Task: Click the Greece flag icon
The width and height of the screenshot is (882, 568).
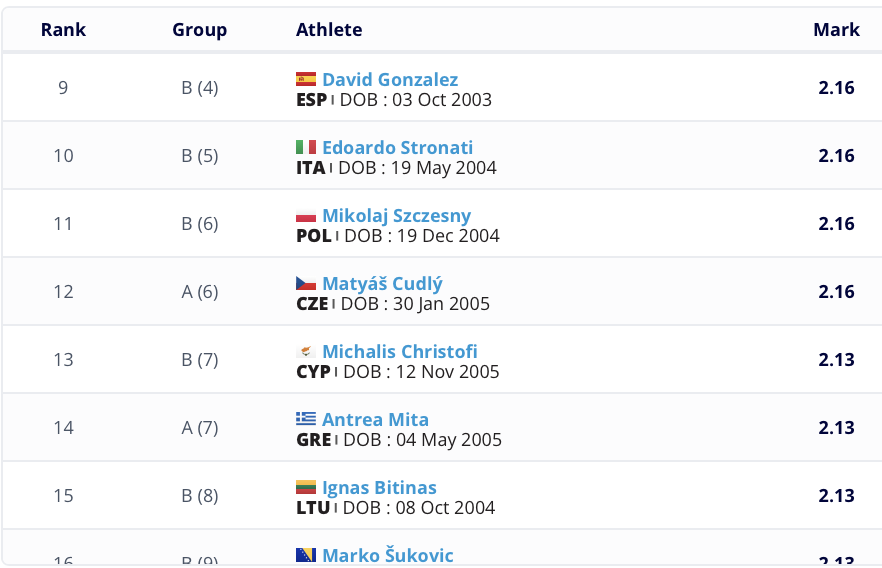Action: 306,419
